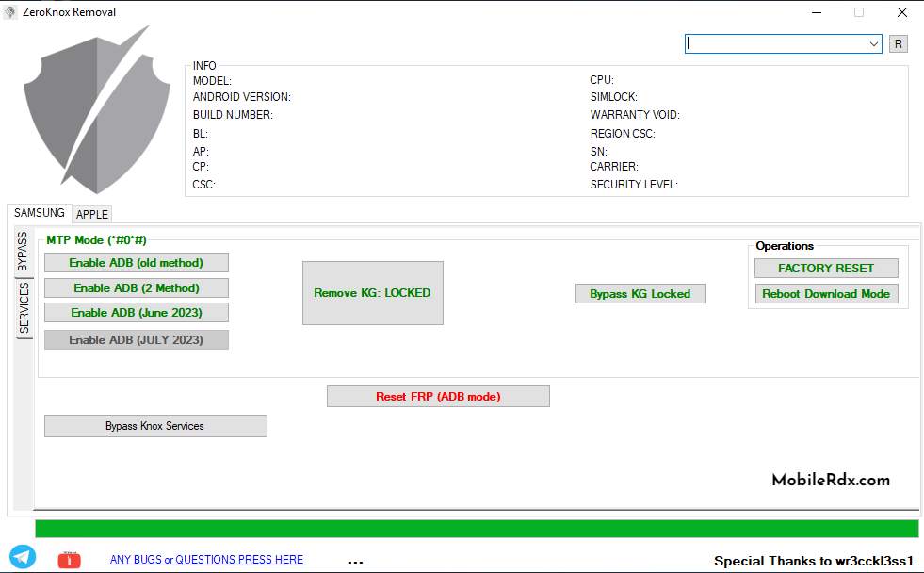Click the CPU: label

(602, 80)
